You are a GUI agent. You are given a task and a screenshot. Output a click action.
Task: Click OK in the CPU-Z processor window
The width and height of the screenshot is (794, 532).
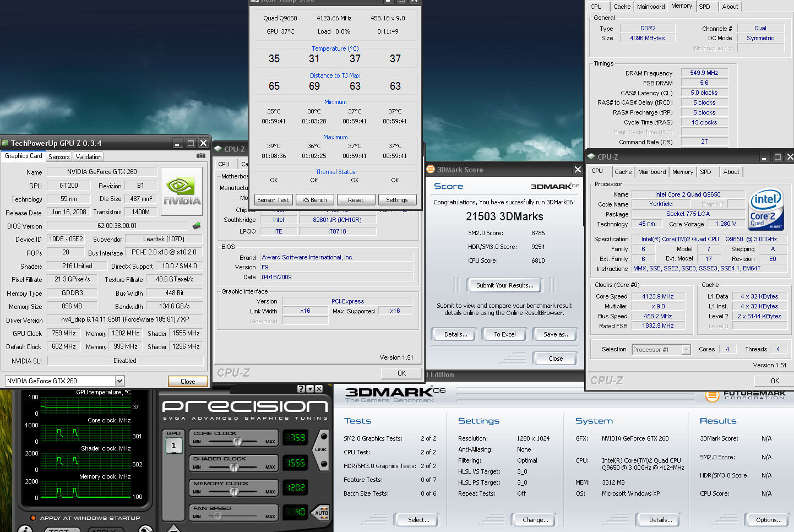(775, 381)
